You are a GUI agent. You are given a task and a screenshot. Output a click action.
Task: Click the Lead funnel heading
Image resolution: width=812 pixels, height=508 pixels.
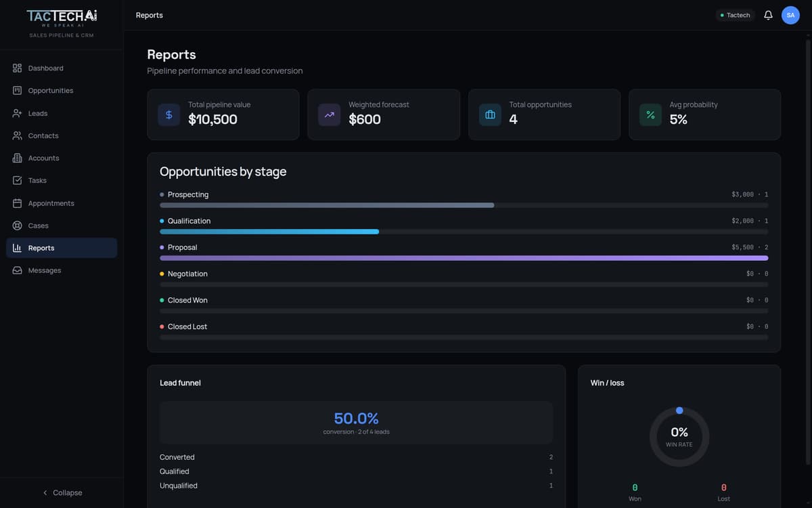click(x=180, y=383)
